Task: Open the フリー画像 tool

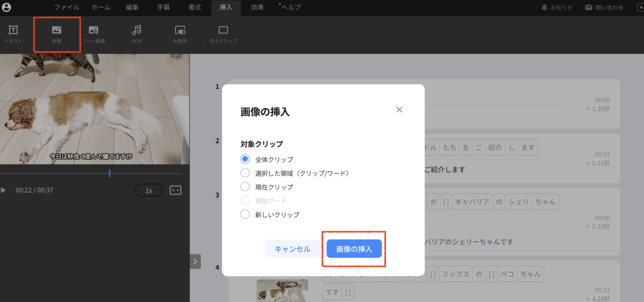Action: [x=93, y=35]
